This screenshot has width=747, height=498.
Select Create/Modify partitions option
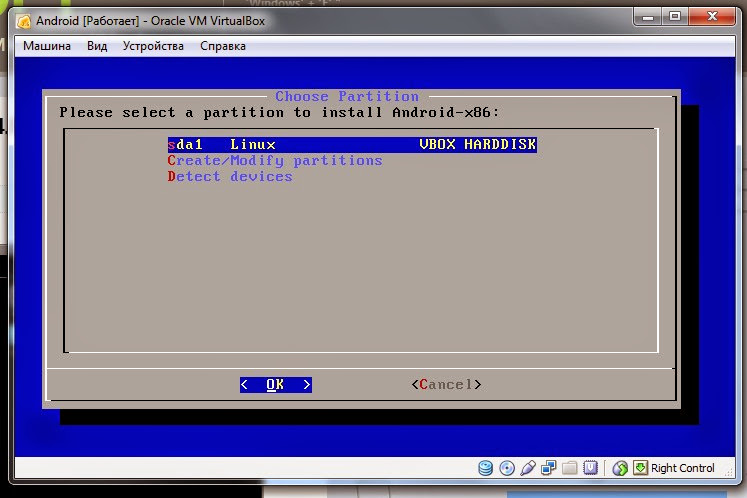275,161
